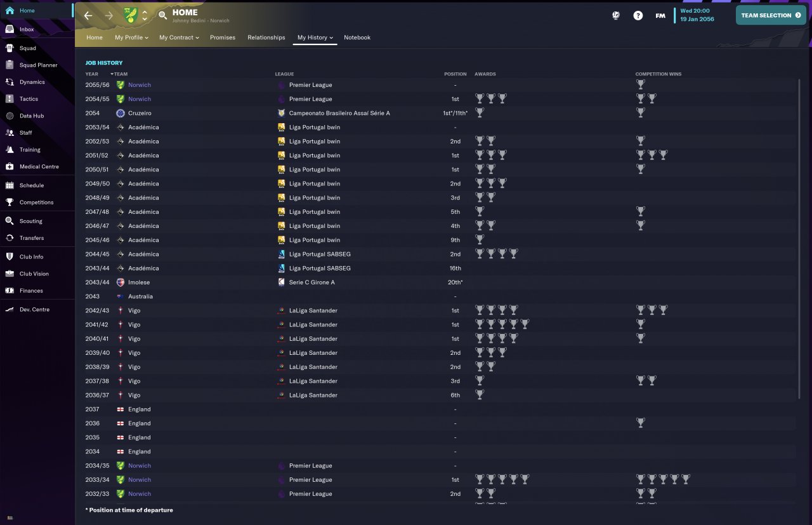Switch to the Relationships tab
Image resolution: width=812 pixels, height=525 pixels.
point(266,37)
